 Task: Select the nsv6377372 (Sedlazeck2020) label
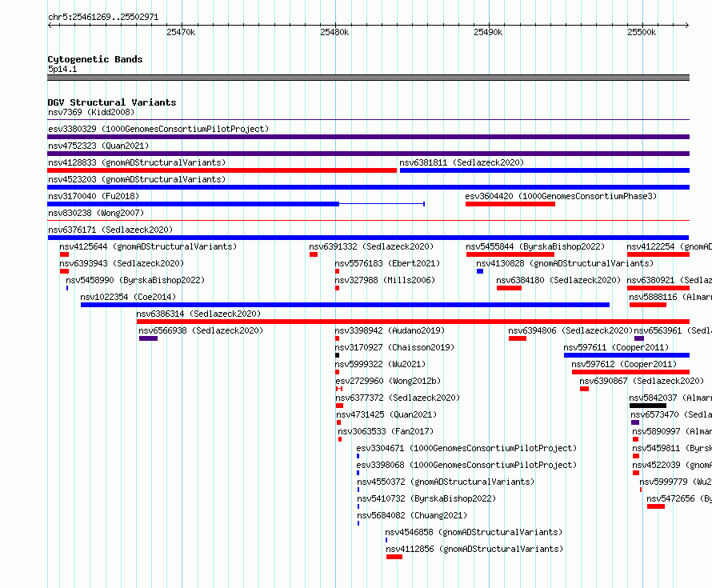(398, 398)
